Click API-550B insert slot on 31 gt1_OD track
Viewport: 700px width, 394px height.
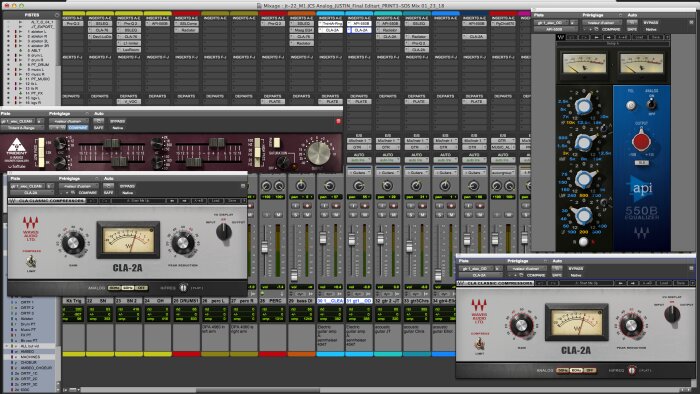tap(359, 23)
